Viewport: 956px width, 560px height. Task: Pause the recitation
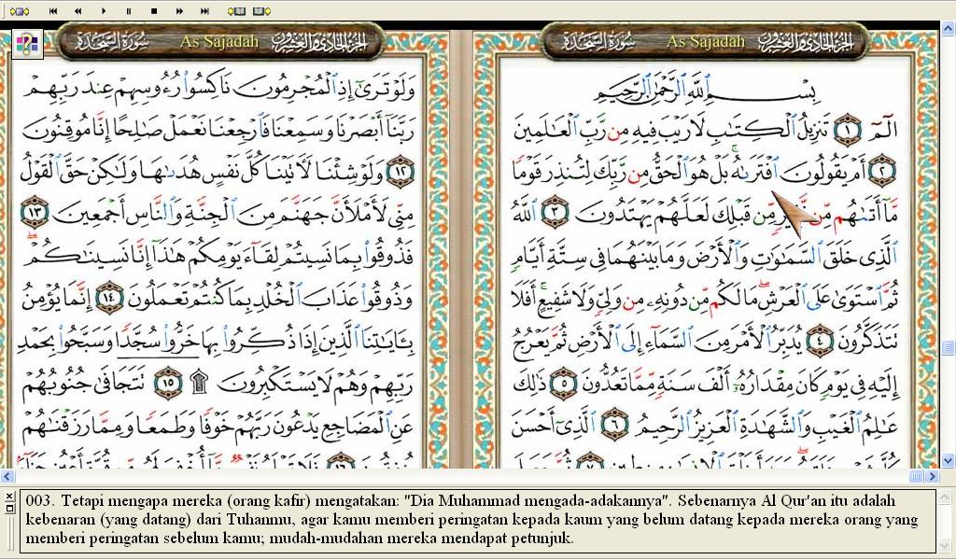tap(129, 11)
